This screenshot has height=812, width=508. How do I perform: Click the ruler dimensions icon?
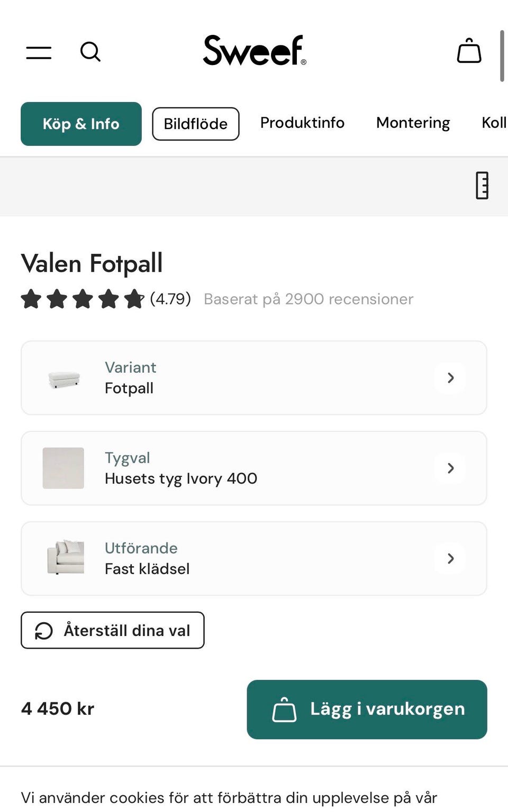coord(482,186)
